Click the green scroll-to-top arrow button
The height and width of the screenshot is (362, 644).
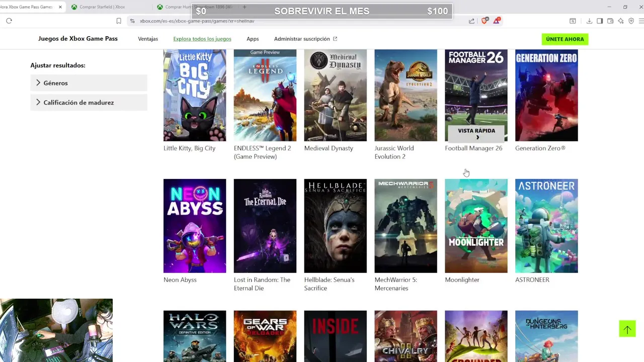[627, 329]
